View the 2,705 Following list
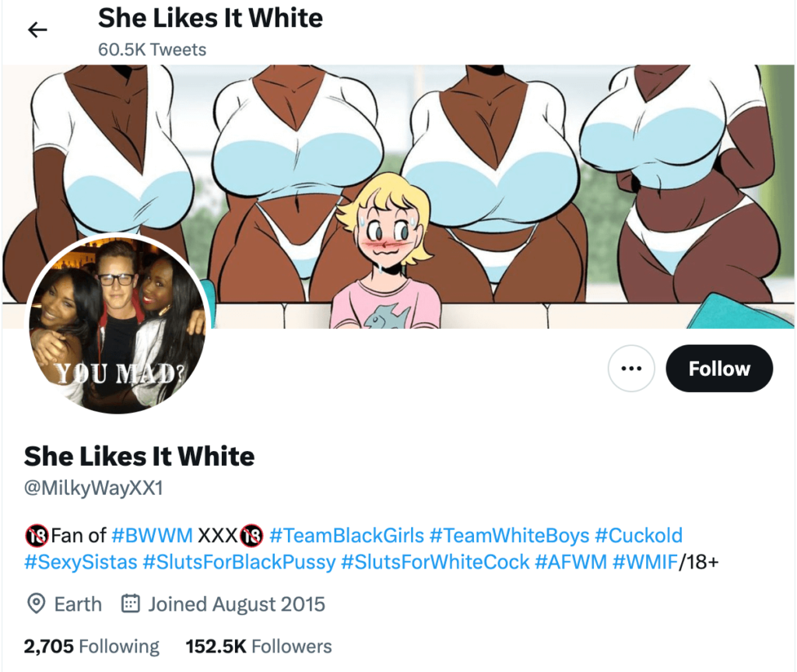 coord(92,646)
